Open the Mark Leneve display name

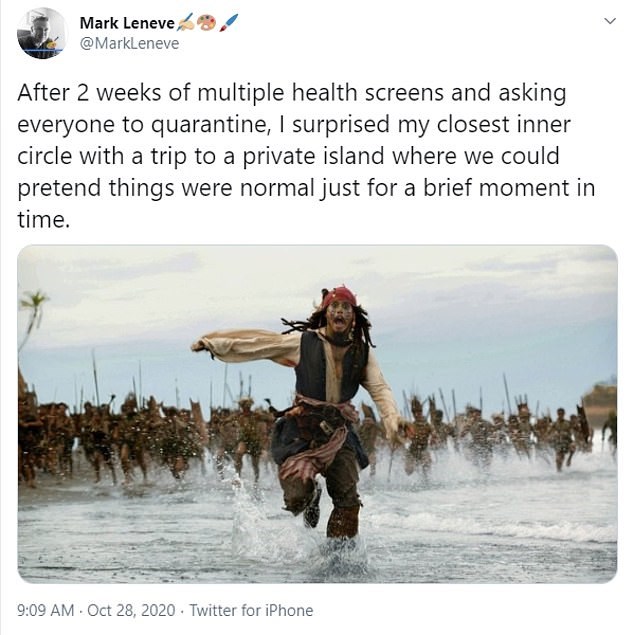coord(127,23)
